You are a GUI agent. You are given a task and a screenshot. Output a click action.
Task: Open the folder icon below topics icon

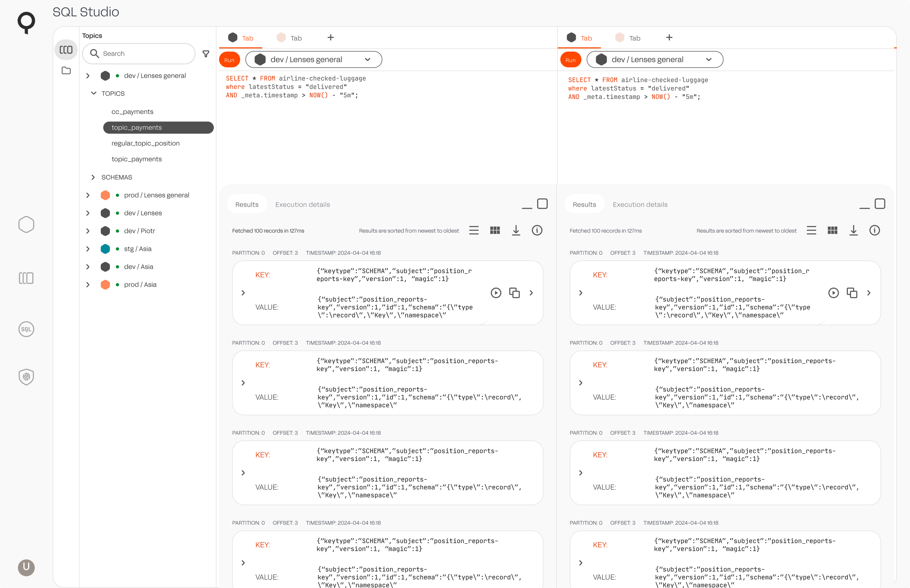pyautogui.click(x=66, y=71)
